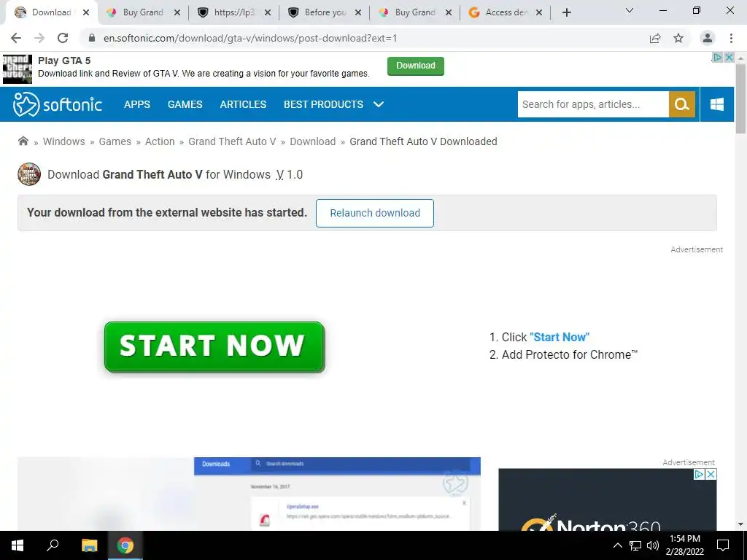Open the AdChoices icon on top banner
This screenshot has height=560, width=747.
[717, 58]
